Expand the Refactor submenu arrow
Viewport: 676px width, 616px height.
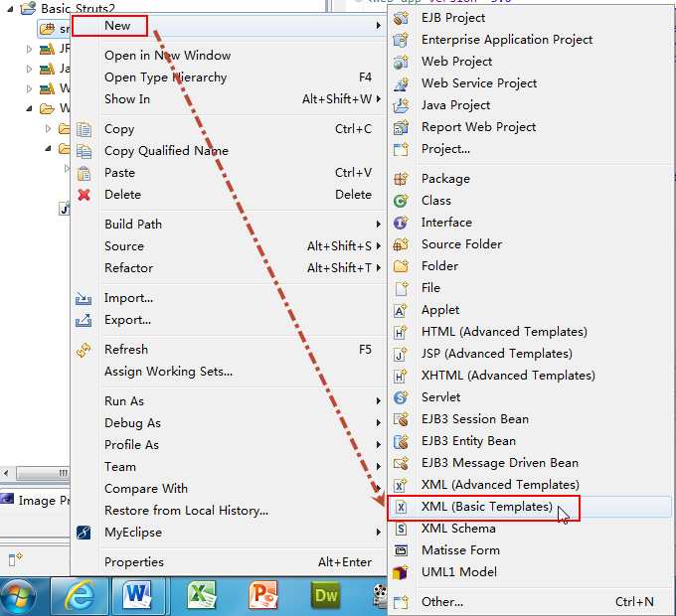pos(379,268)
